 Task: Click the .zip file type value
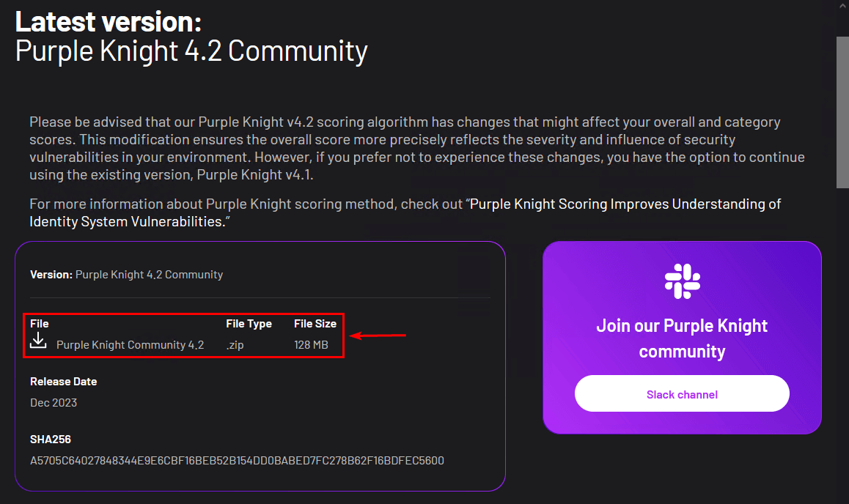coord(235,345)
